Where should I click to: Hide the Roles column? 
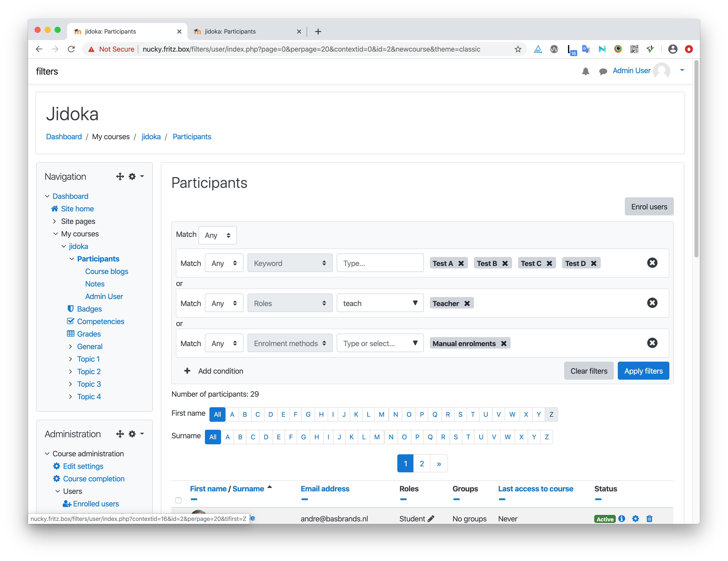coord(403,499)
